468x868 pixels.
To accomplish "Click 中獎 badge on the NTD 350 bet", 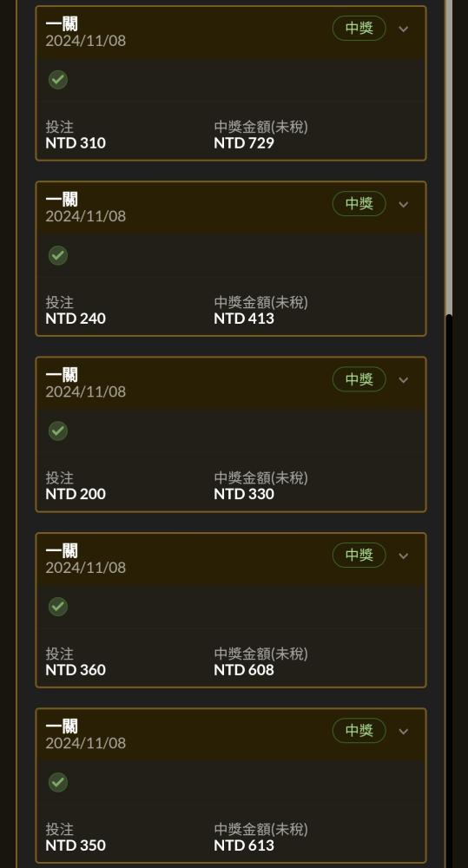I will pyautogui.click(x=359, y=731).
